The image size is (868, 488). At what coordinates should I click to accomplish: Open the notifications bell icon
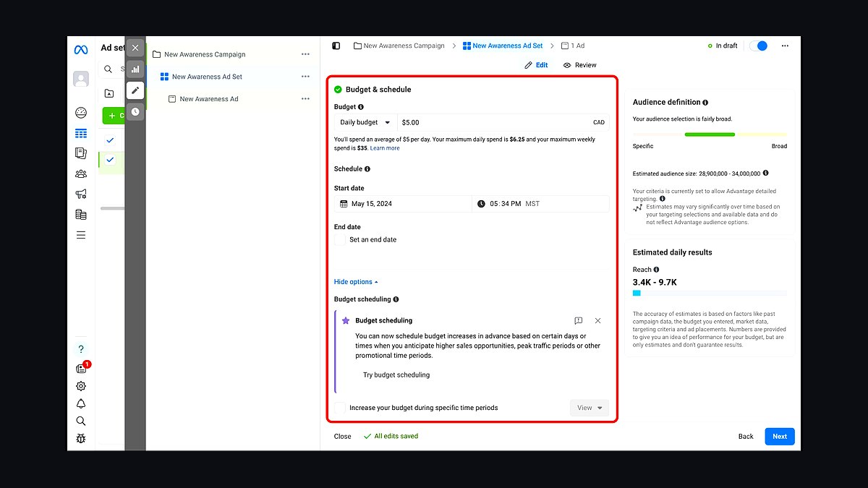tap(81, 403)
